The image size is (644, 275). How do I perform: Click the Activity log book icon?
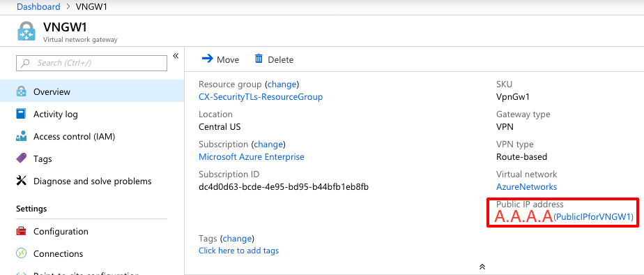tap(21, 114)
